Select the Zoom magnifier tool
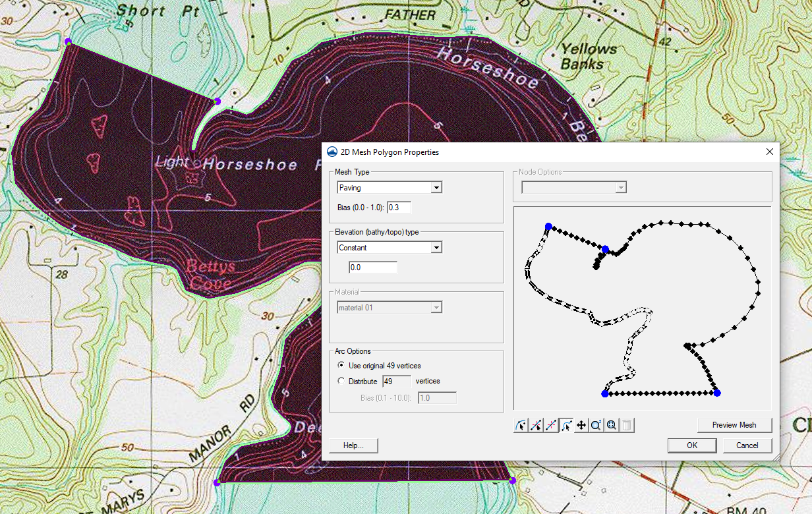Screen dimensions: 812x514 [596, 425]
